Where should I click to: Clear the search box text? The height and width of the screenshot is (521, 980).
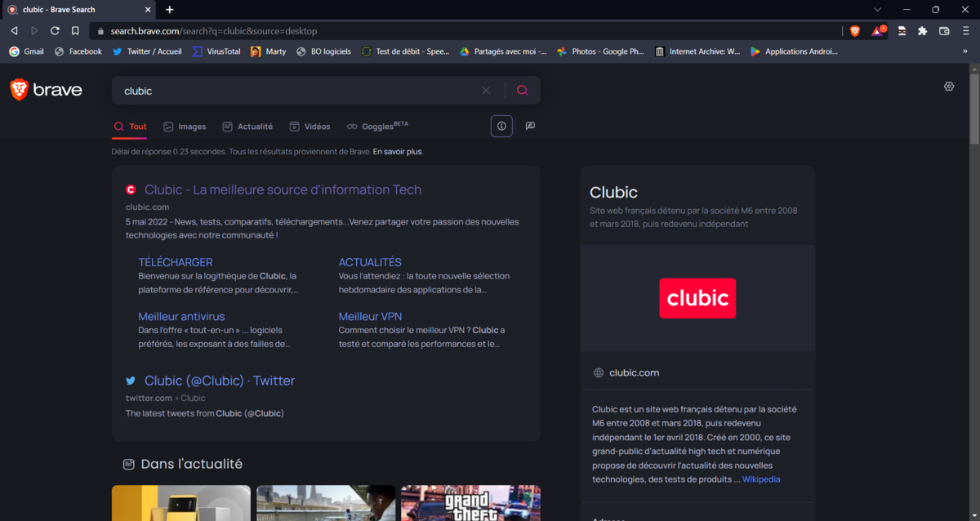pos(486,91)
